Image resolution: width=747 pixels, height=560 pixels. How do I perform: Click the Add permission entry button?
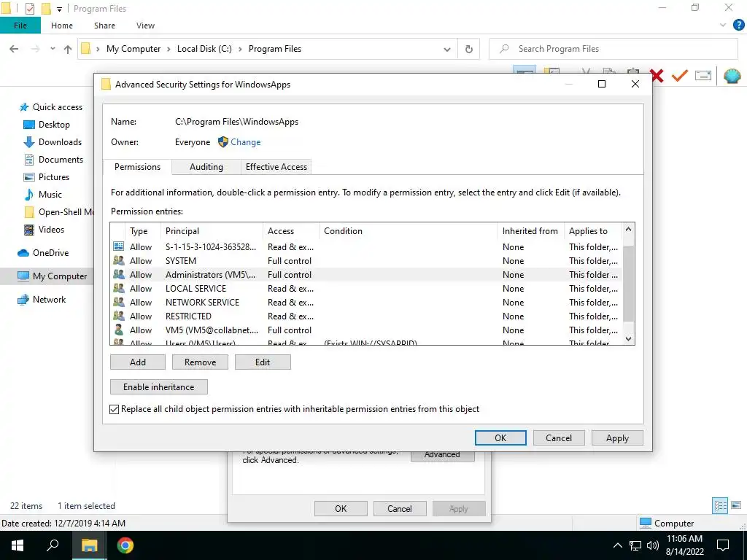(138, 362)
